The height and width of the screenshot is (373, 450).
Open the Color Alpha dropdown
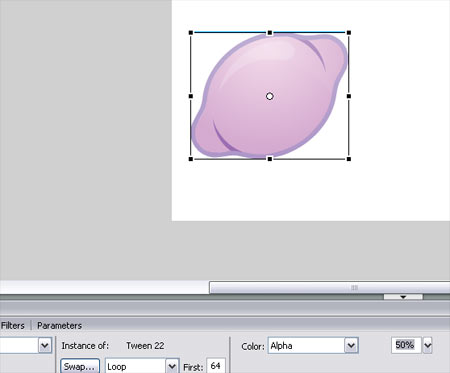point(351,346)
